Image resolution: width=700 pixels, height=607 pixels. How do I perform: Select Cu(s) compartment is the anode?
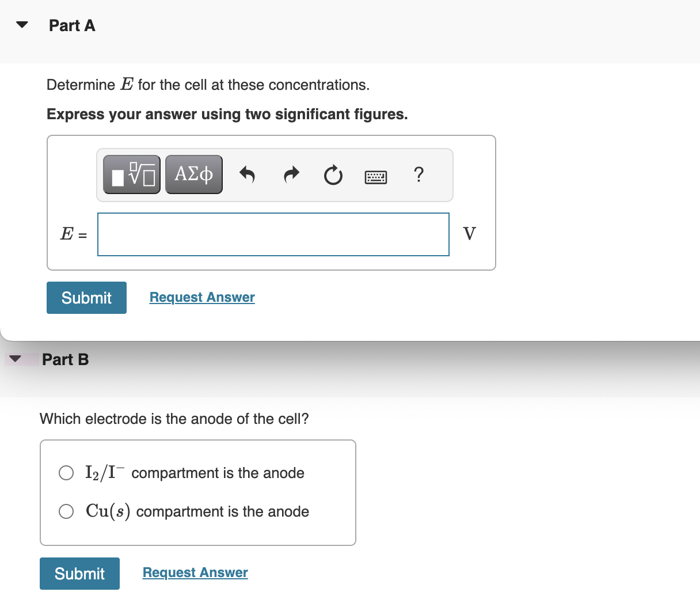[66, 511]
